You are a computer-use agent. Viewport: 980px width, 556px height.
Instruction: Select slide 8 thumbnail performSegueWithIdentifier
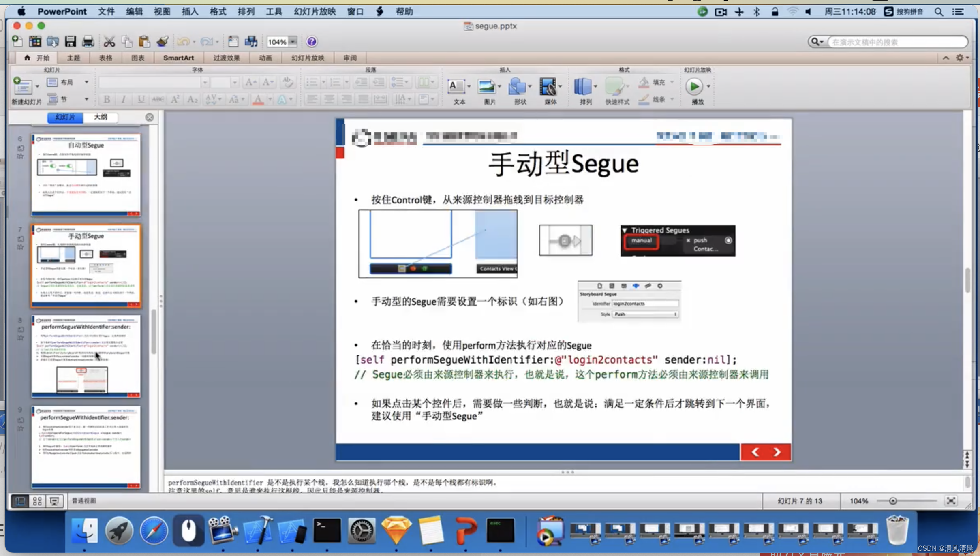point(86,356)
